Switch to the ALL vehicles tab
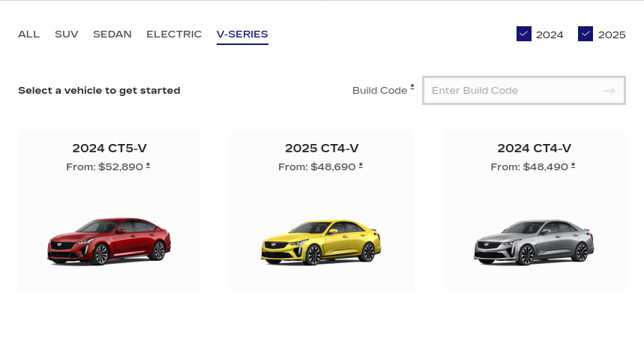644x351 pixels. pyautogui.click(x=28, y=34)
